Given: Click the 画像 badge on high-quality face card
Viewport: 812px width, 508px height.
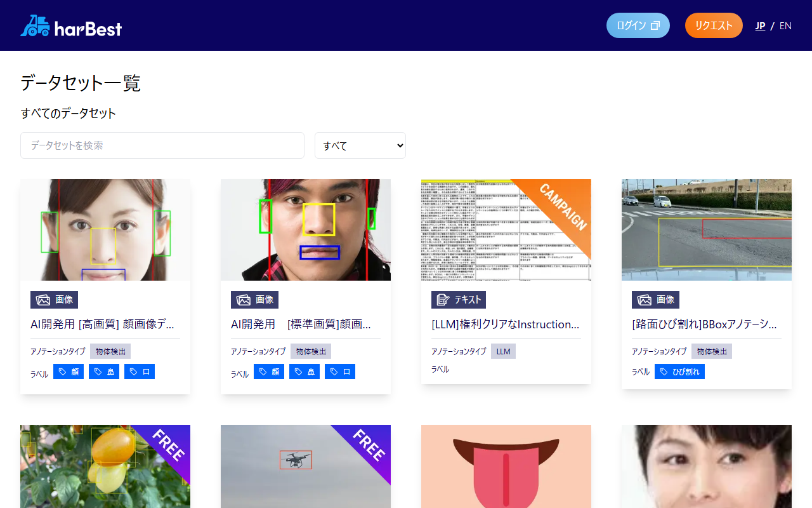Looking at the screenshot, I should click(54, 300).
